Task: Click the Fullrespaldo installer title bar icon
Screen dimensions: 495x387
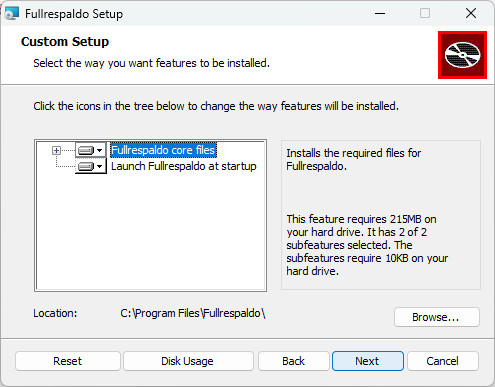Action: 11,14
